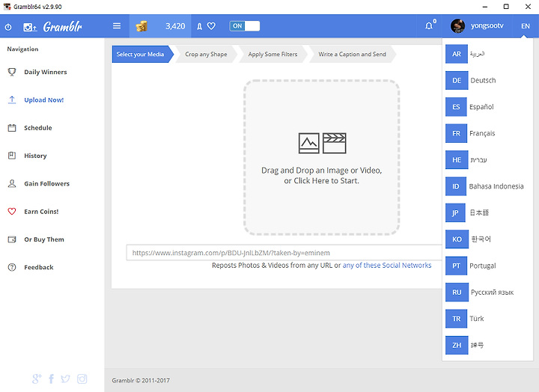This screenshot has height=392, width=539.
Task: Collapse the EN language dropdown
Action: [526, 25]
